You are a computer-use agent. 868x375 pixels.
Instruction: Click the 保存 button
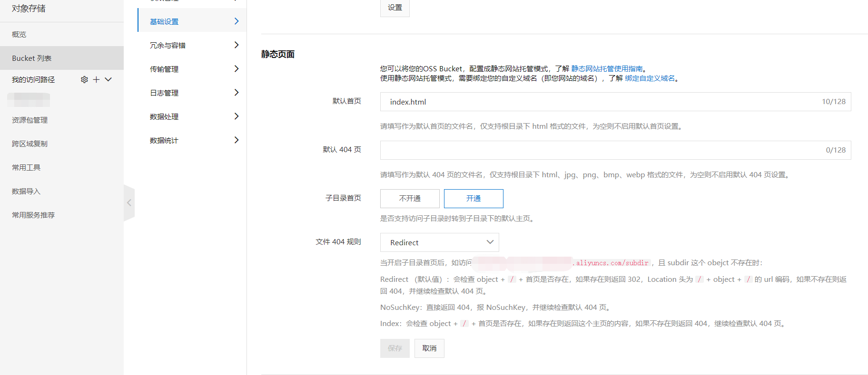tap(395, 348)
